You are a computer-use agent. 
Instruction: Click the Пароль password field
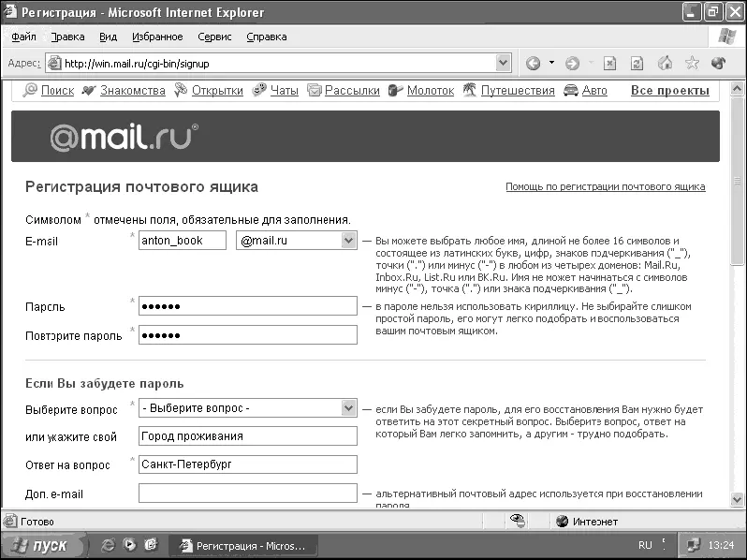point(248,306)
